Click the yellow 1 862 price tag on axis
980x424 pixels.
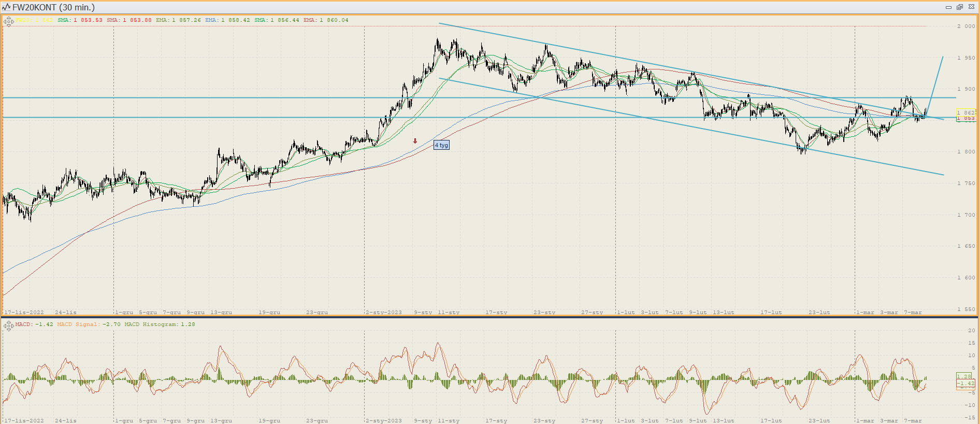point(966,112)
